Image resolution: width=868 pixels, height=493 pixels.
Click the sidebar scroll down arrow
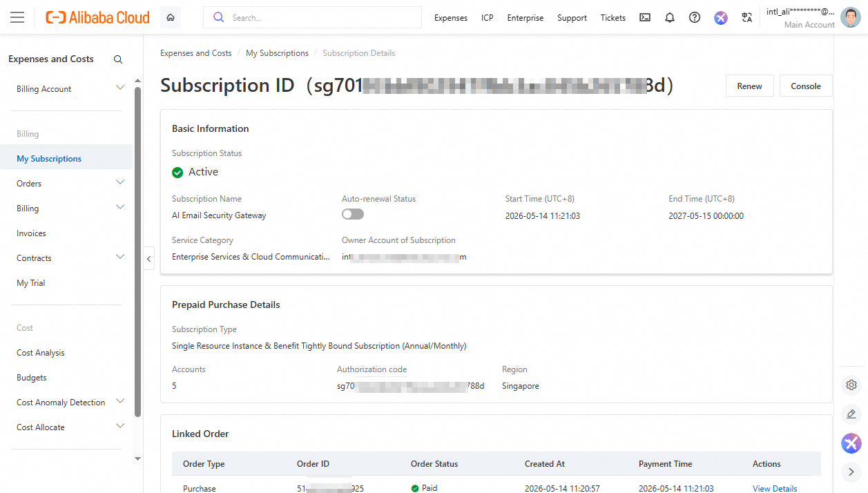(x=137, y=458)
